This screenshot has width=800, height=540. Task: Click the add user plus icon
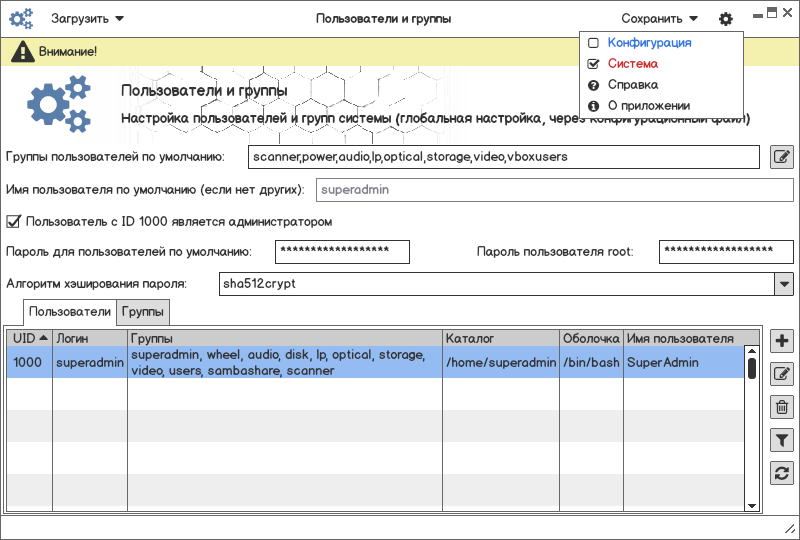point(782,341)
